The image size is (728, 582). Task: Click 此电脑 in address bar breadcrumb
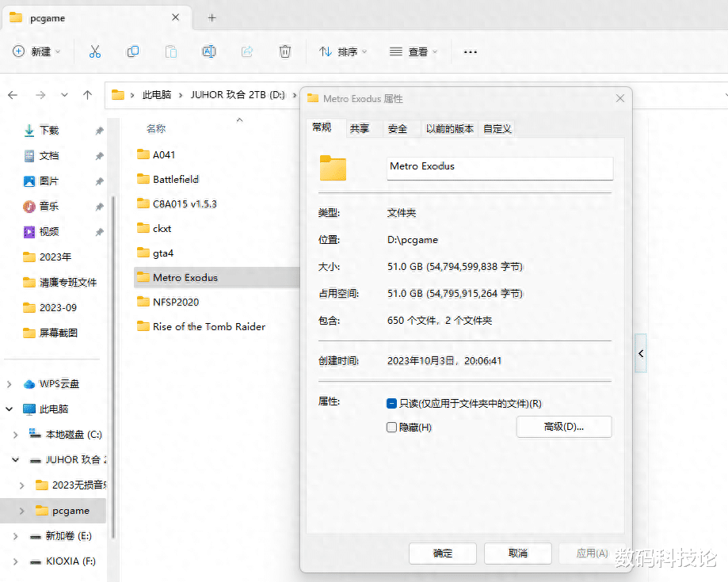[157, 95]
